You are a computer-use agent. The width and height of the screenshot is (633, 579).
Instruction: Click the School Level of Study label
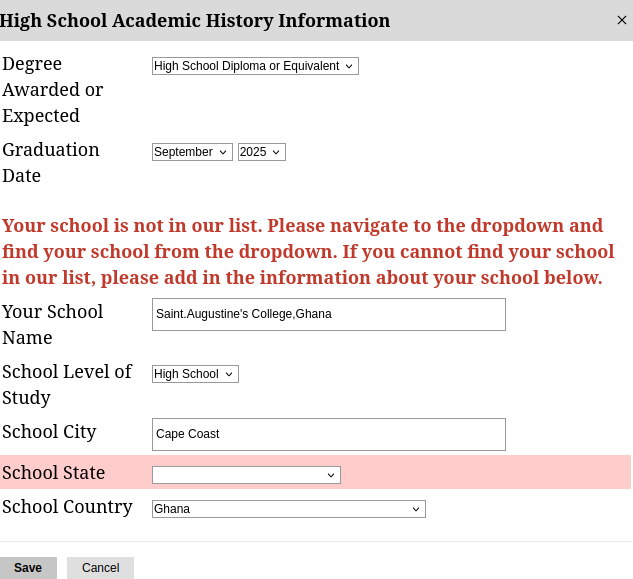67,384
